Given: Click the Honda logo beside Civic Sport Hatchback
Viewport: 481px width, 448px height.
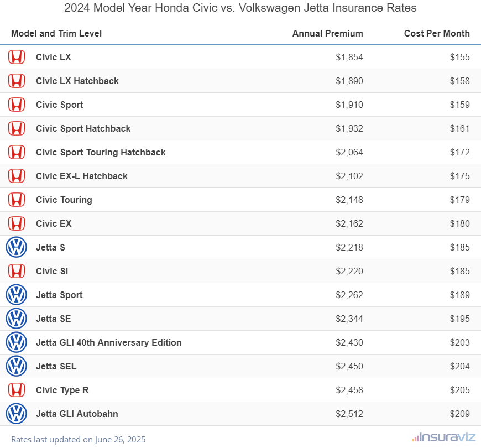Looking at the screenshot, I should [17, 128].
